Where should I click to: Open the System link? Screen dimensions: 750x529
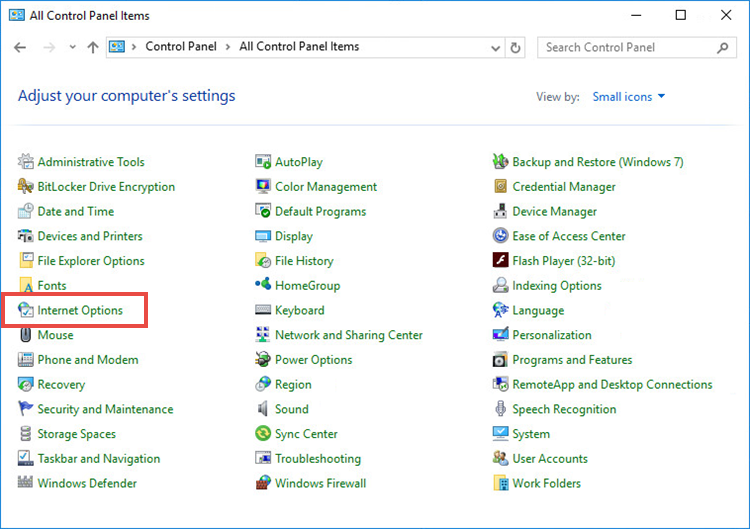(531, 434)
